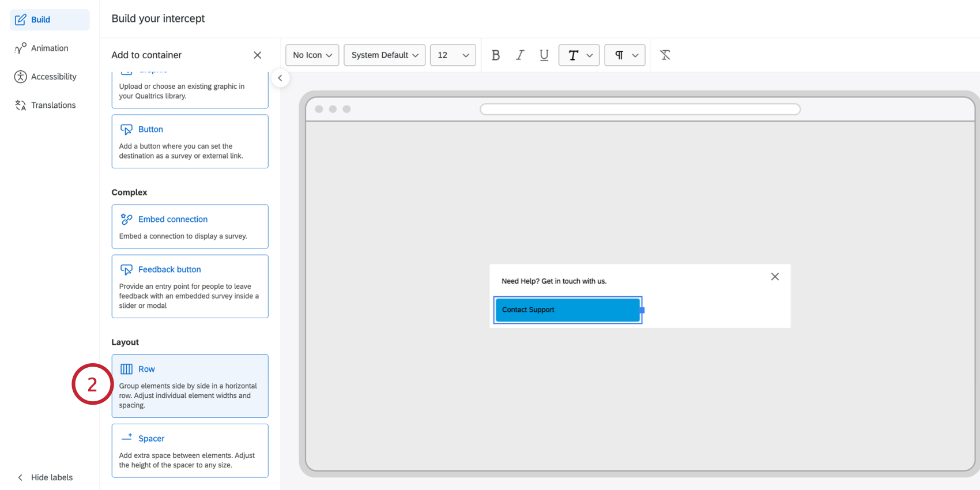
Task: Click the Accessibility person icon
Action: [x=20, y=77]
